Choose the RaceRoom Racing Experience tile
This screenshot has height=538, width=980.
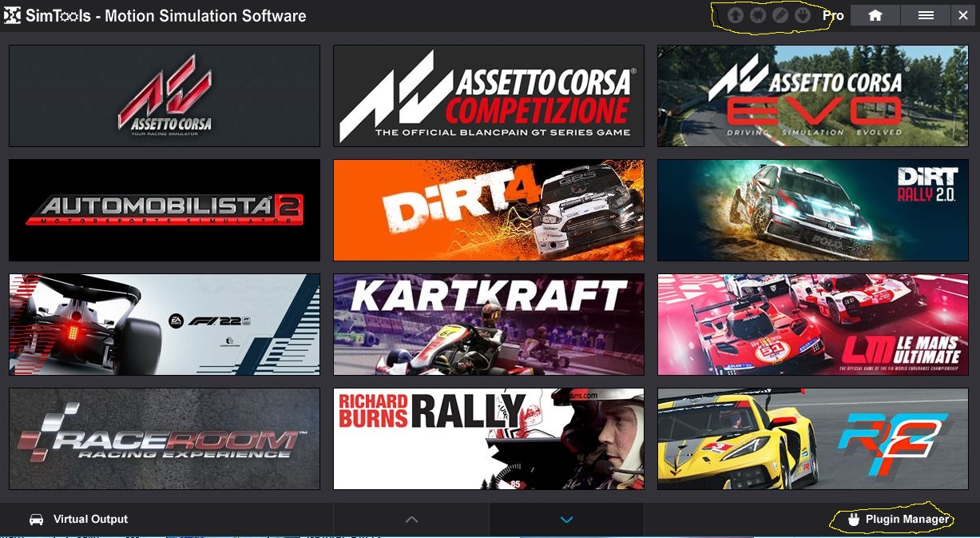(165, 439)
